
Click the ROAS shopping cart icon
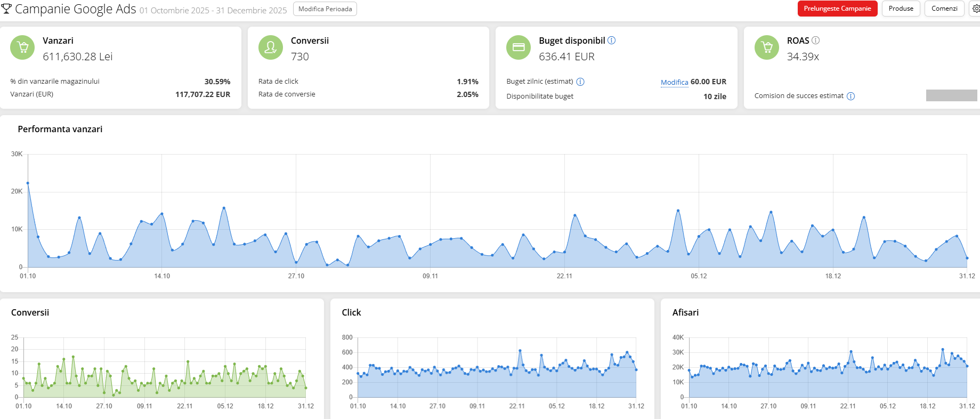coord(767,47)
